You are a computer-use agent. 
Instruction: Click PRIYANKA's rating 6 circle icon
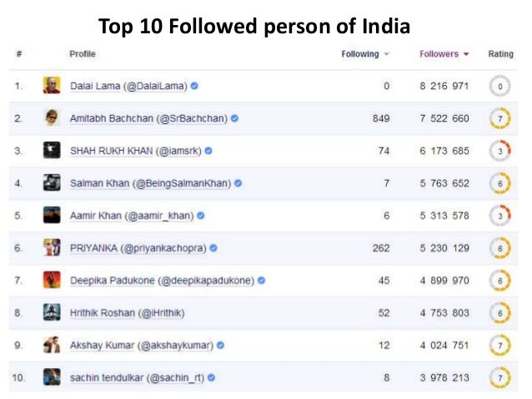tap(500, 247)
